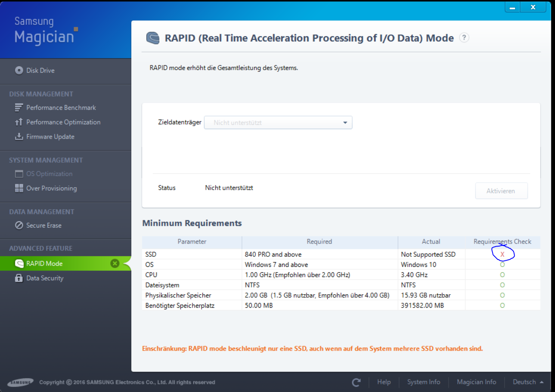
Task: Open Help from the footer
Action: point(384,382)
